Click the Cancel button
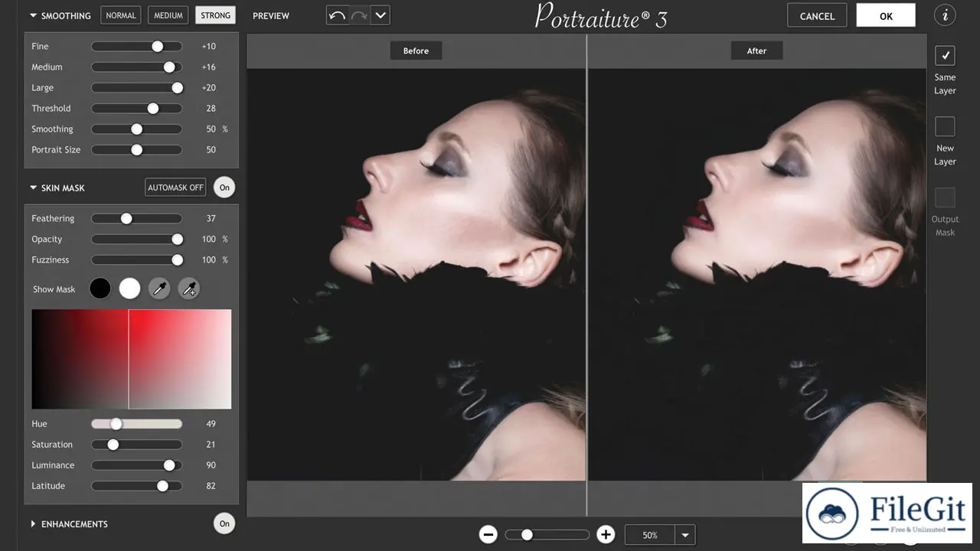 tap(817, 16)
